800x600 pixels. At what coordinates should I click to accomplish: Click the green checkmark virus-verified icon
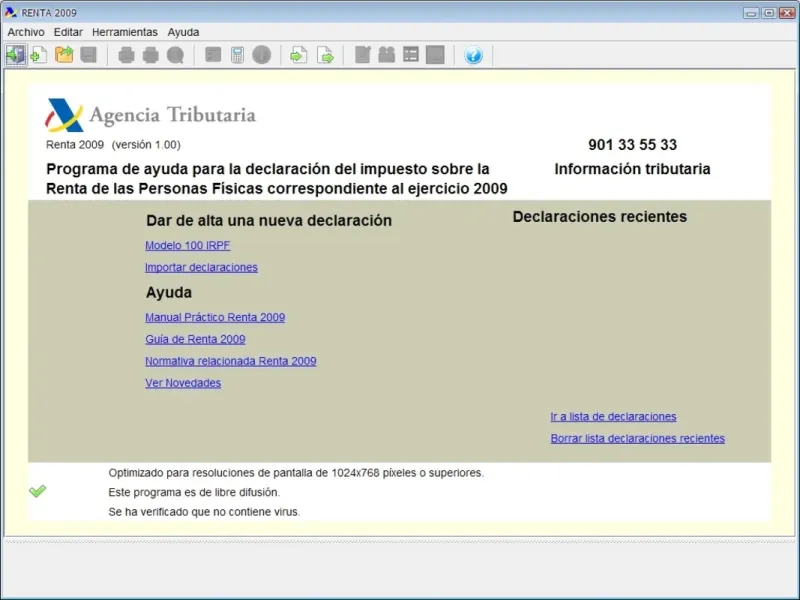pyautogui.click(x=37, y=491)
